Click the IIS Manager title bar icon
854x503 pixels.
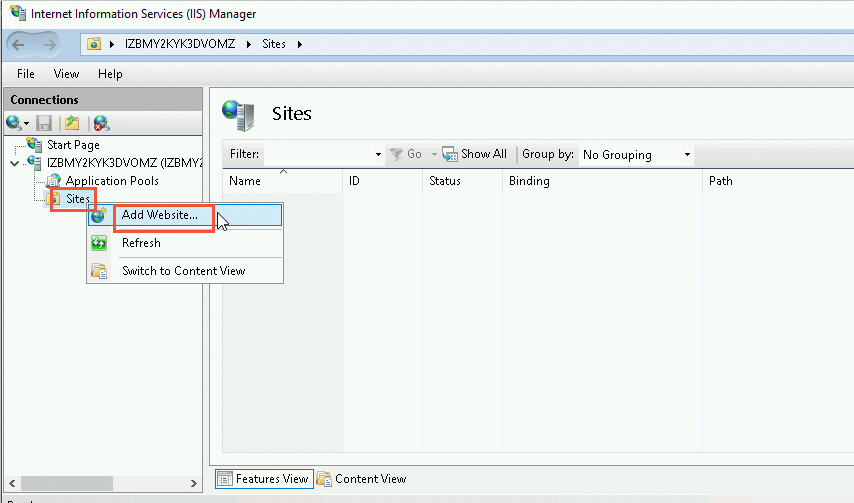(19, 13)
